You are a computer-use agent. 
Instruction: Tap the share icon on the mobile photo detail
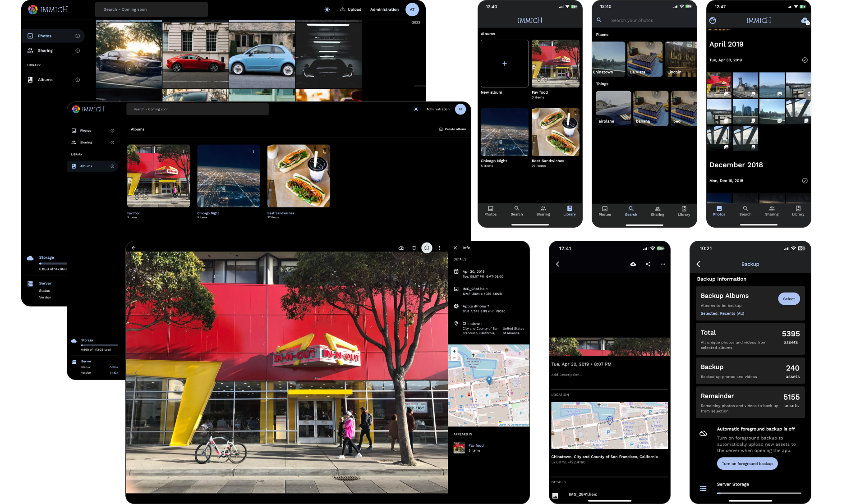[x=648, y=264]
